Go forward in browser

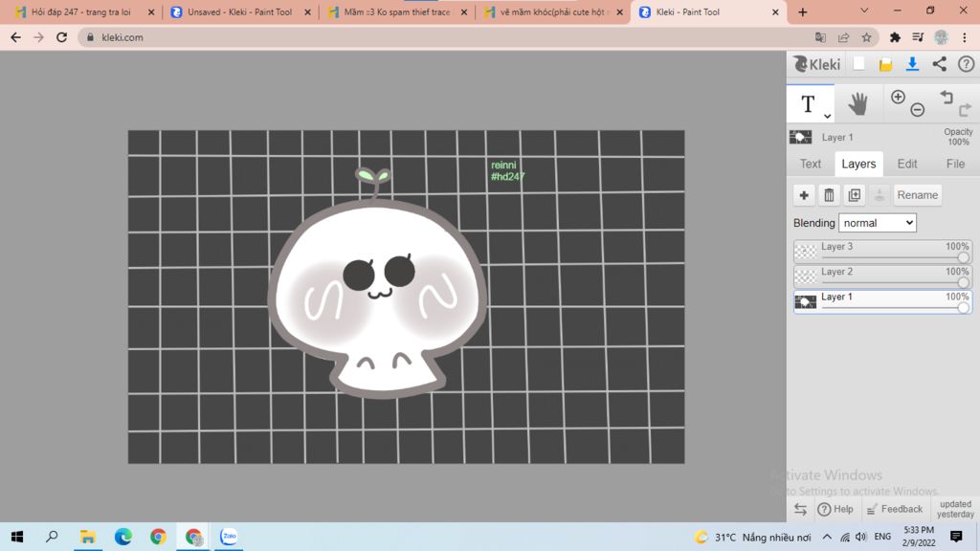pos(38,37)
